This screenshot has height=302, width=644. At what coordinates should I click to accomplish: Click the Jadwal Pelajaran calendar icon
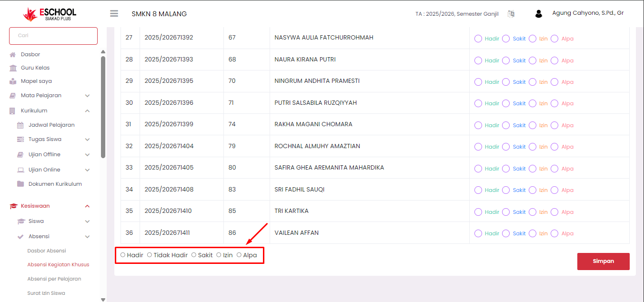pyautogui.click(x=20, y=125)
